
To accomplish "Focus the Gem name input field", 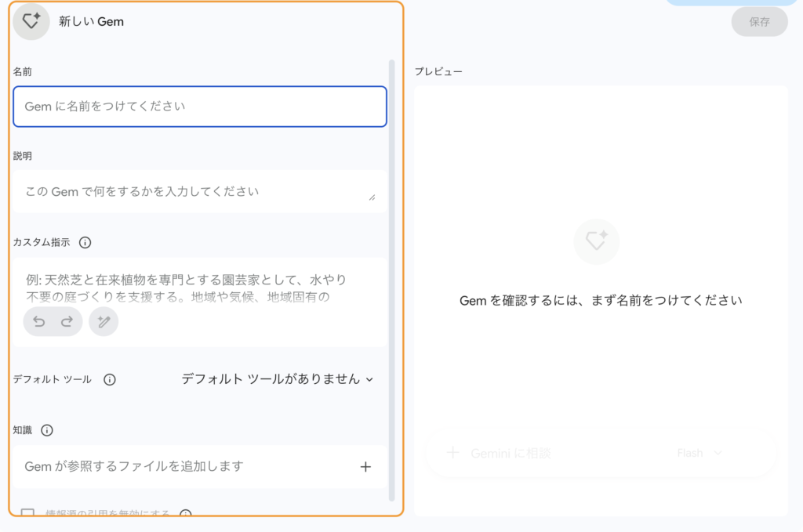I will 200,107.
